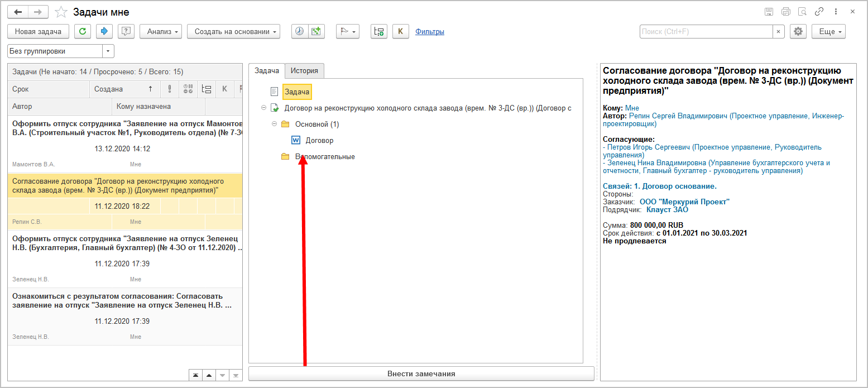Image resolution: width=868 pixels, height=388 pixels.
Task: Open the Клауст ЗАО link
Action: (667, 210)
